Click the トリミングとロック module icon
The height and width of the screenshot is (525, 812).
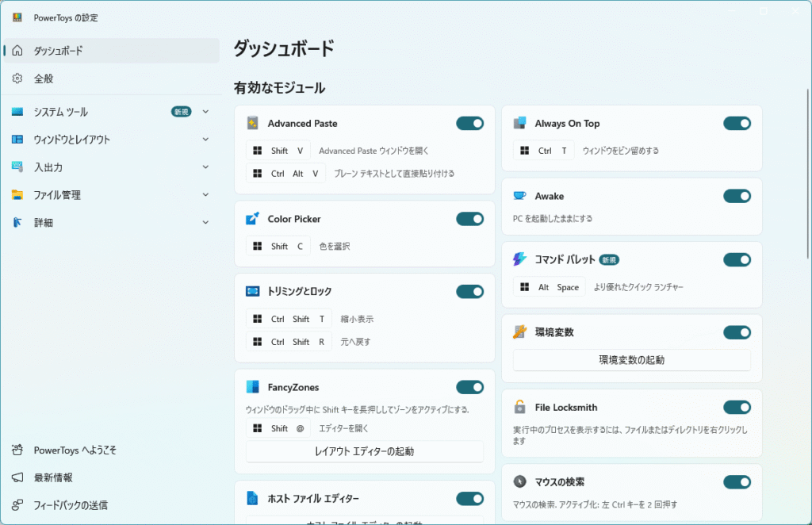click(252, 291)
